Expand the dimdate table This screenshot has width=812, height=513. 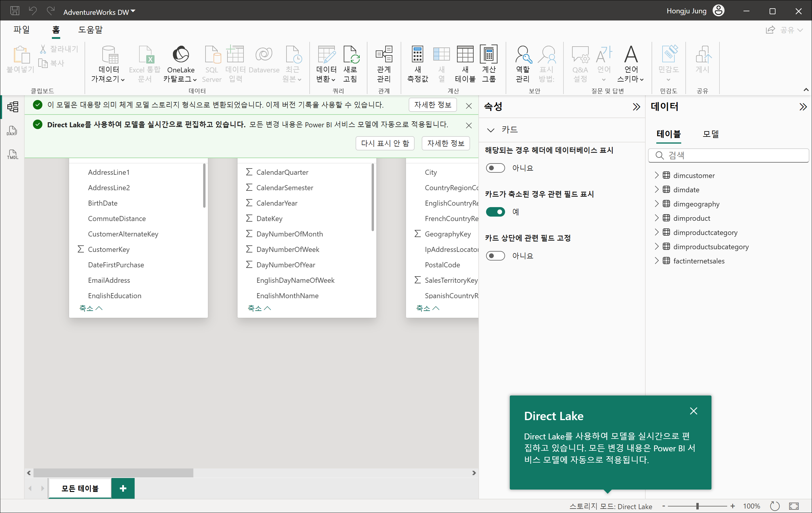pos(657,189)
